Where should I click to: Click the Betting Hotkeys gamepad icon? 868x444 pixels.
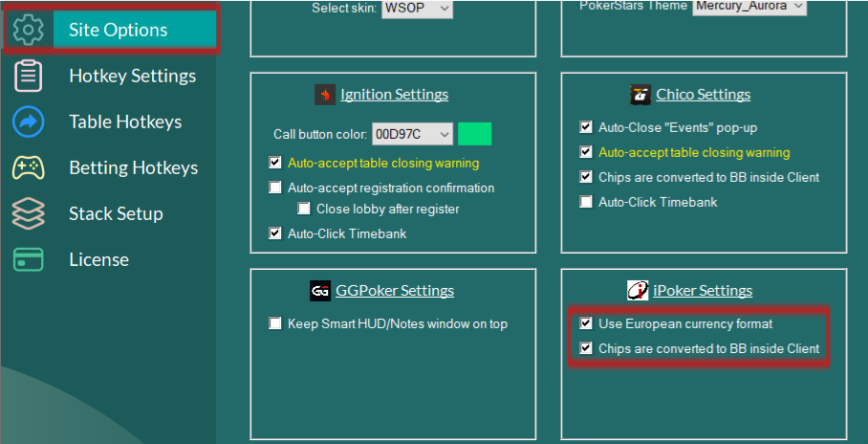click(29, 167)
